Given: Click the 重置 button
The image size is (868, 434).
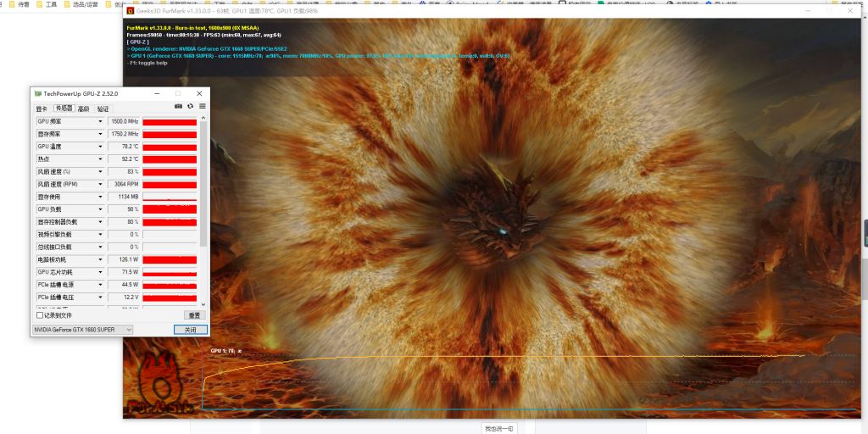Looking at the screenshot, I should click(194, 314).
